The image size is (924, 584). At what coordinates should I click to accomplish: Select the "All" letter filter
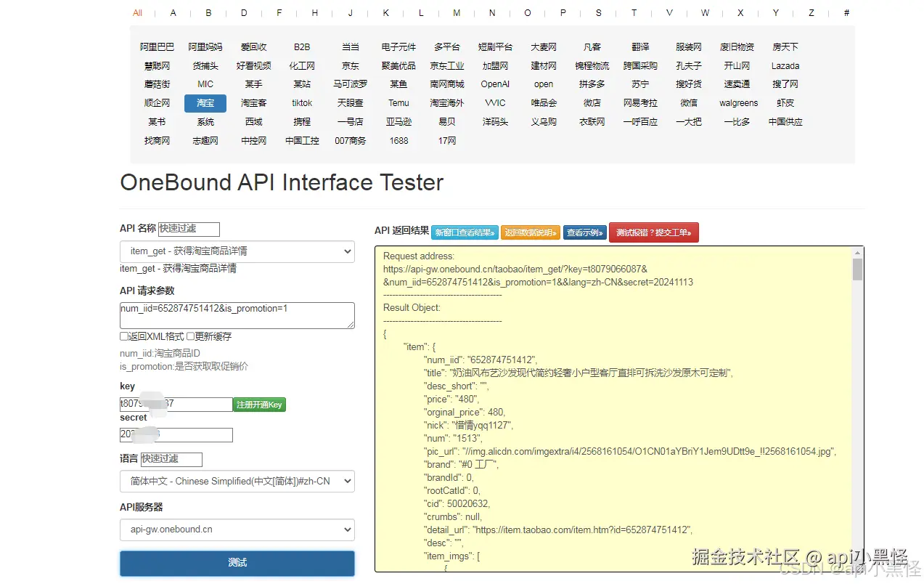(x=137, y=13)
